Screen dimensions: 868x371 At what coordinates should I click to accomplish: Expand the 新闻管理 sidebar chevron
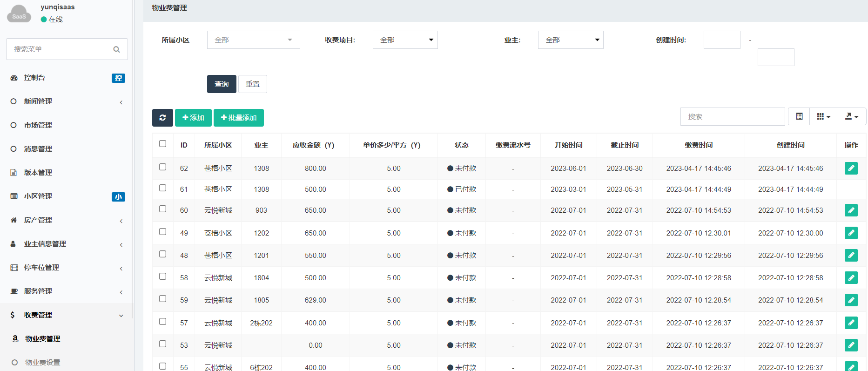pyautogui.click(x=121, y=102)
